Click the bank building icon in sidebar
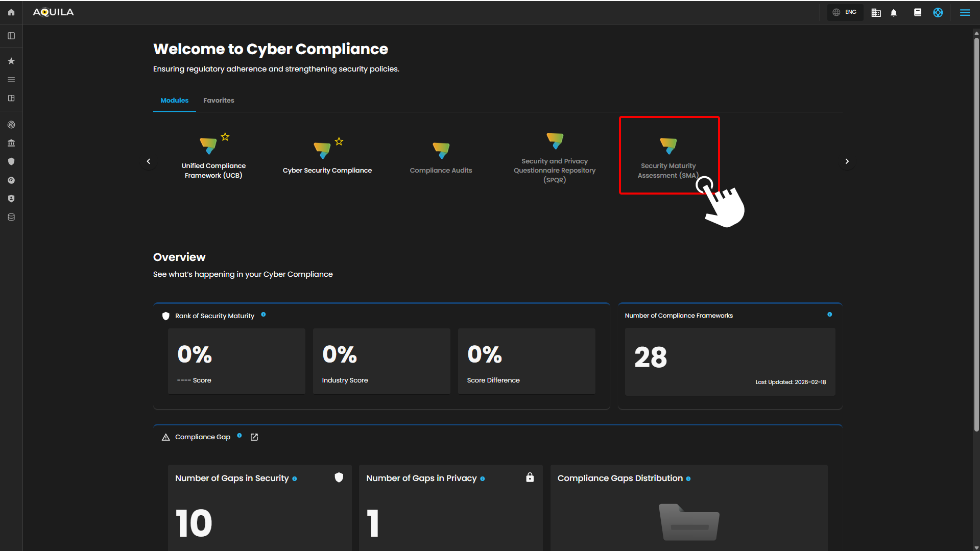This screenshot has width=980, height=551. click(x=11, y=143)
